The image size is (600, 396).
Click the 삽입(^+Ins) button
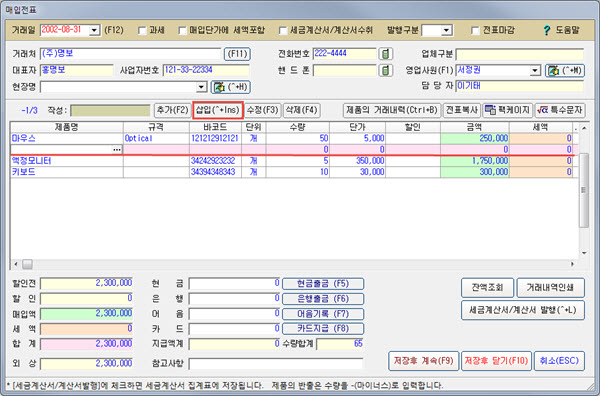pos(218,110)
